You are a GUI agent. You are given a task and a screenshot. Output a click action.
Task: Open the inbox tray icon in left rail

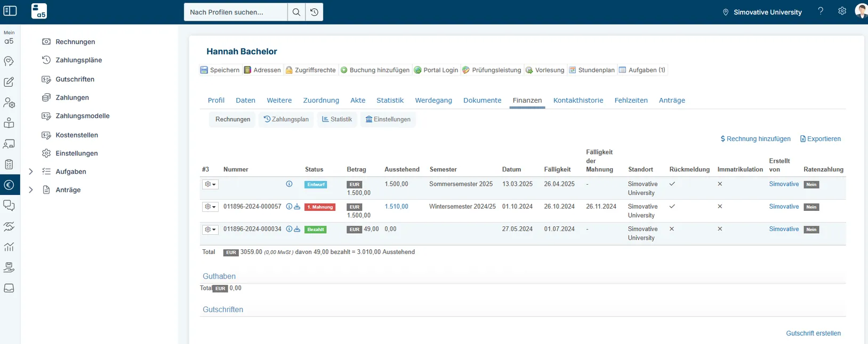tap(9, 288)
